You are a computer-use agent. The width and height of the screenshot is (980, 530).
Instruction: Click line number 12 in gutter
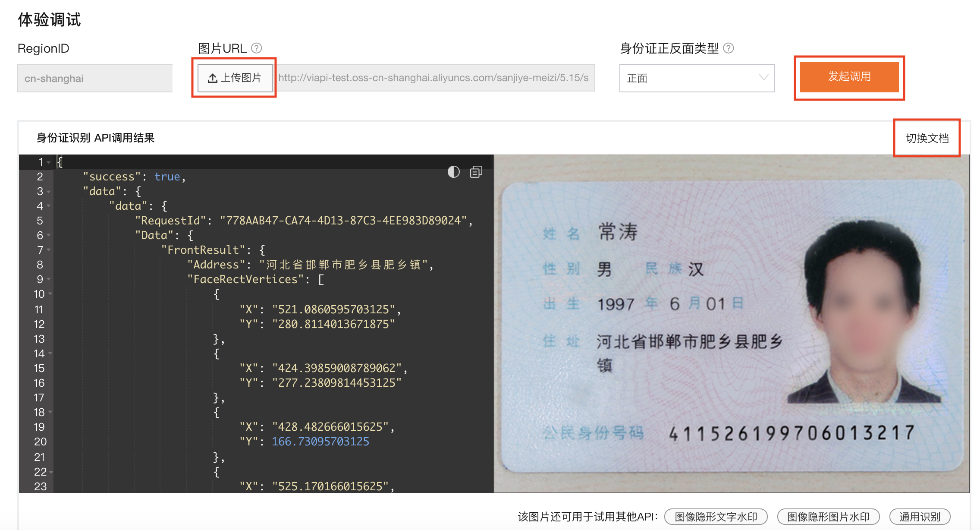(x=39, y=324)
